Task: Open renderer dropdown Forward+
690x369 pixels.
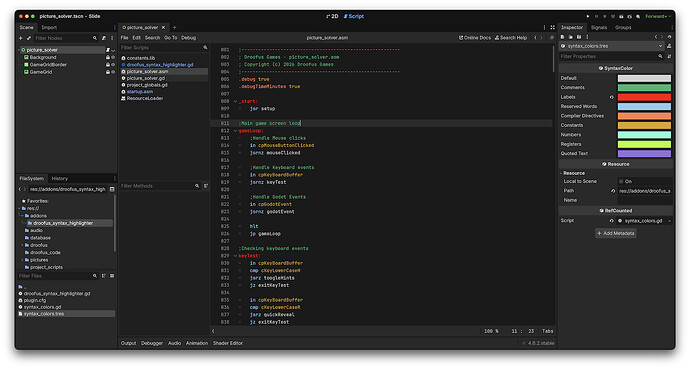Action: (x=658, y=16)
